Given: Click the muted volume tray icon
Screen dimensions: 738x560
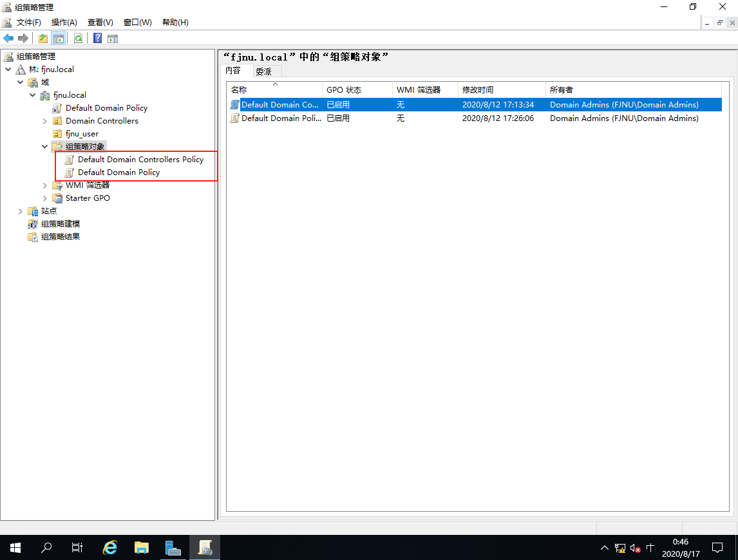Looking at the screenshot, I should 635,548.
